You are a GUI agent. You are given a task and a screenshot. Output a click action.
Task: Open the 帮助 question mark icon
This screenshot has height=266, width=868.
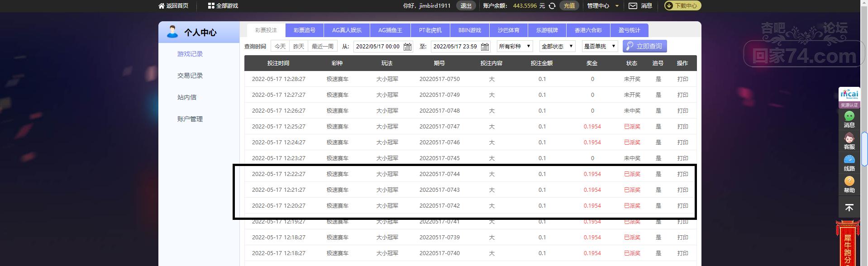click(849, 181)
